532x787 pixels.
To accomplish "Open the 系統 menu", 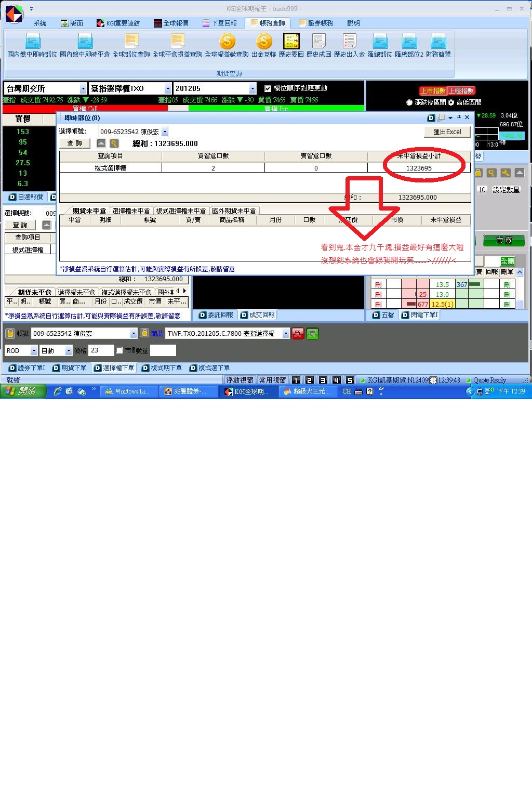I will 40,23.
